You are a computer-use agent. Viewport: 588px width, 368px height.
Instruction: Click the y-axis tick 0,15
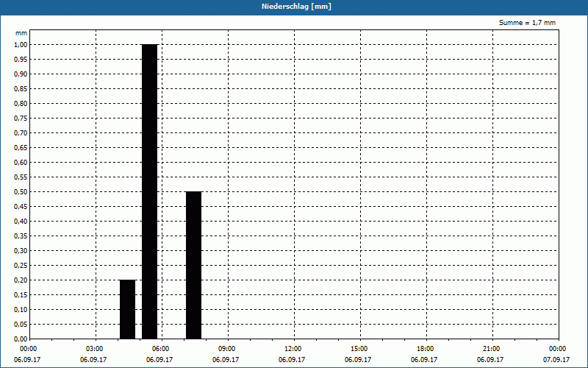point(21,295)
